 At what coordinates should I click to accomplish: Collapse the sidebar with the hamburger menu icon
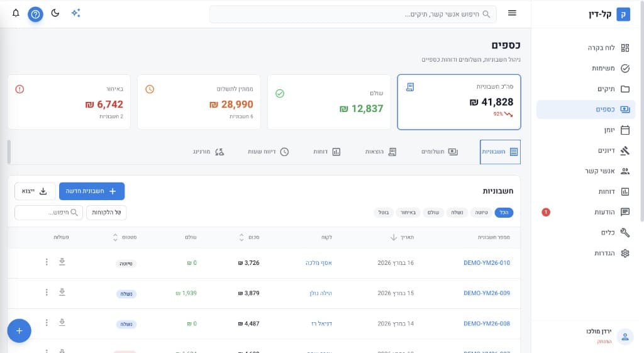pyautogui.click(x=512, y=13)
